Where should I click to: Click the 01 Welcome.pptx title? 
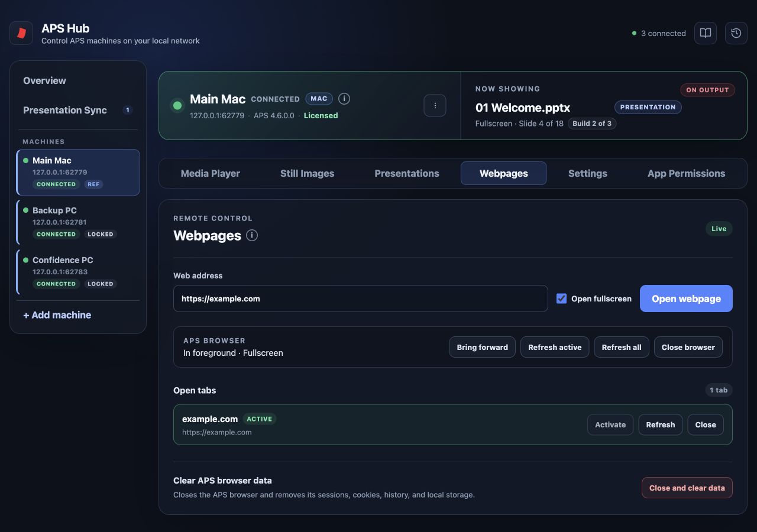[x=523, y=108]
